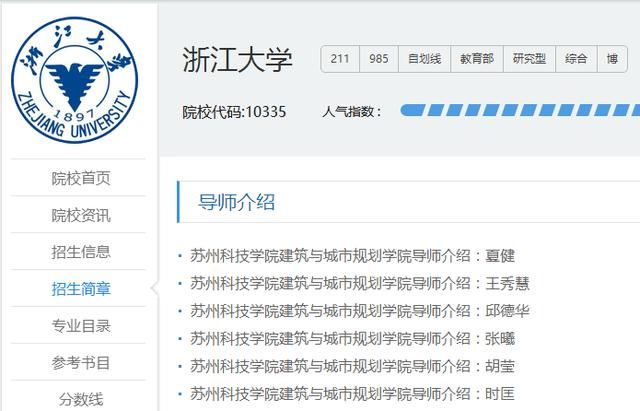Open 院校首页 in the sidebar
The height and width of the screenshot is (411, 640).
[81, 178]
